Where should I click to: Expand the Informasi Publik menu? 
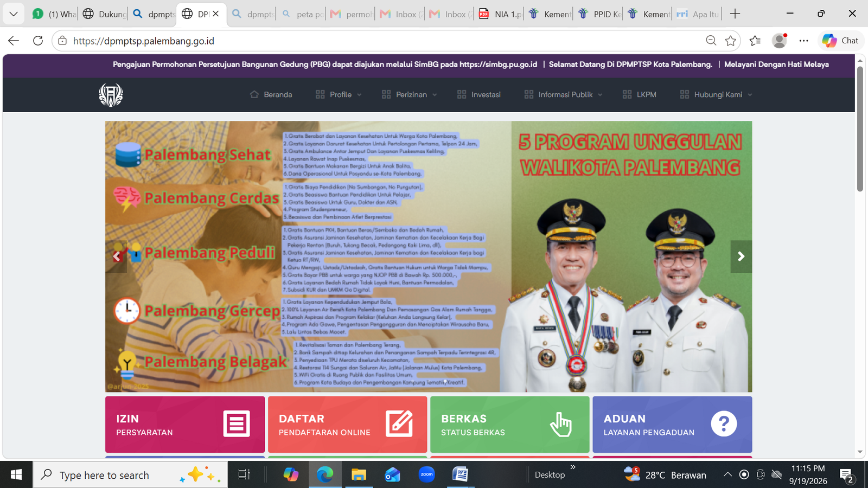click(x=564, y=95)
